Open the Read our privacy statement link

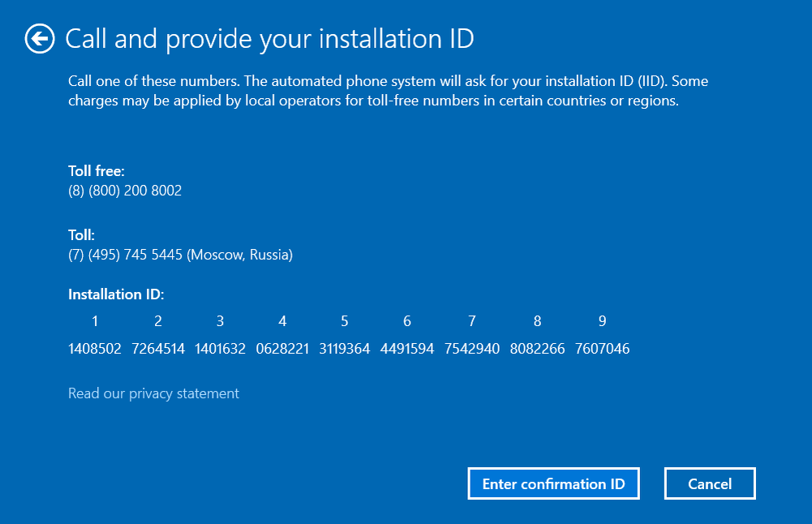click(x=153, y=393)
